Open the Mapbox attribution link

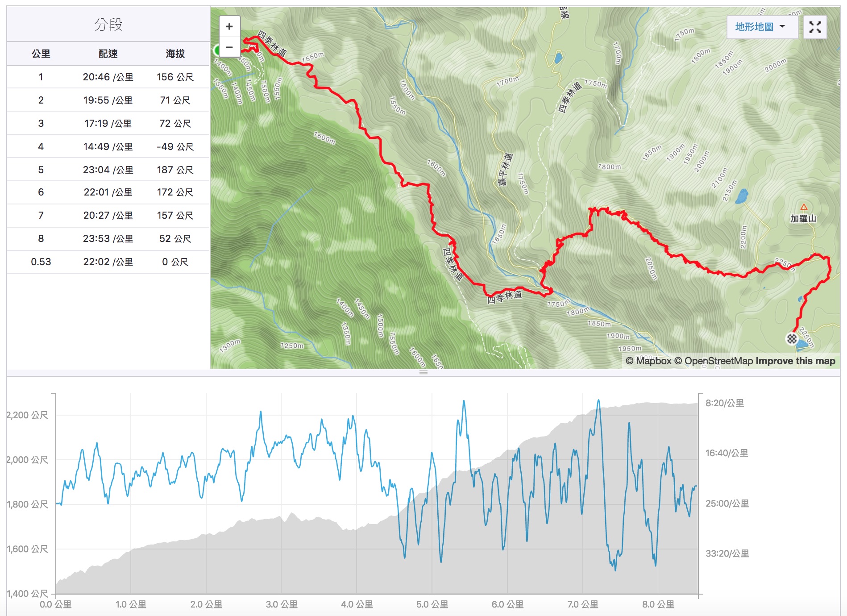648,361
